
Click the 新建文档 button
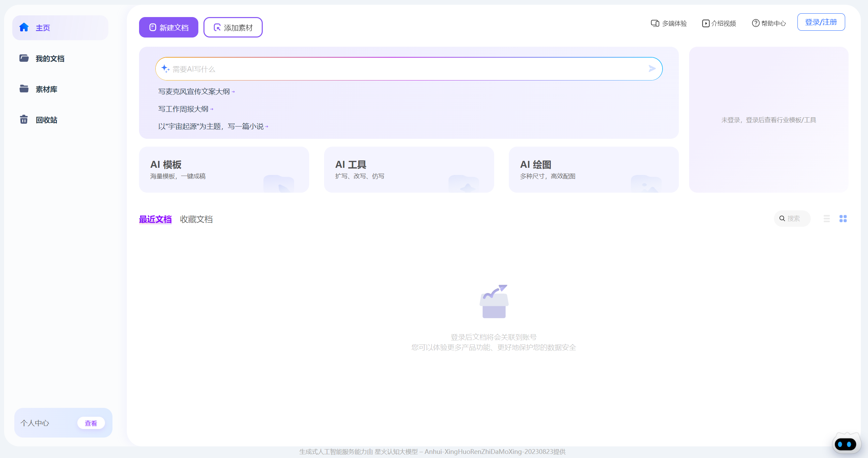[168, 27]
